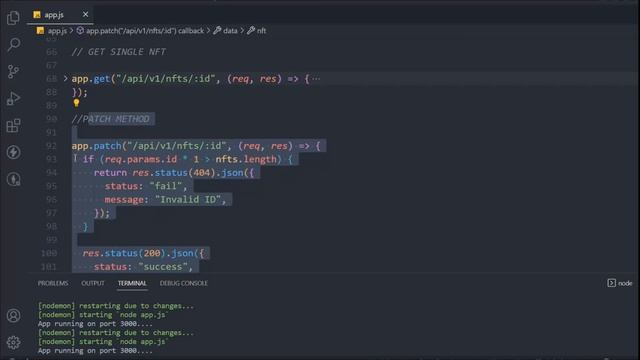Image resolution: width=640 pixels, height=360 pixels.
Task: Click the activity bar icon below the lightning
Action: (13, 179)
